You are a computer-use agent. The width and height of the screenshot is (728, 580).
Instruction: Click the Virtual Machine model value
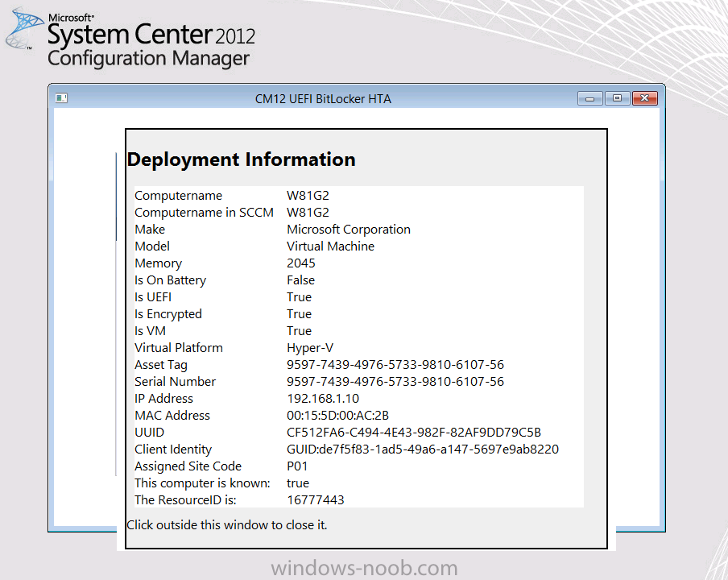pos(330,246)
